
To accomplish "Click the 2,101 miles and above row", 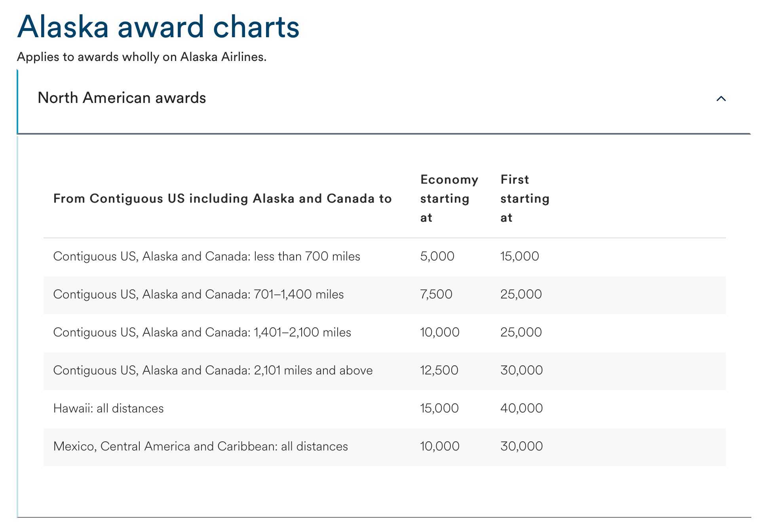I will (x=213, y=370).
